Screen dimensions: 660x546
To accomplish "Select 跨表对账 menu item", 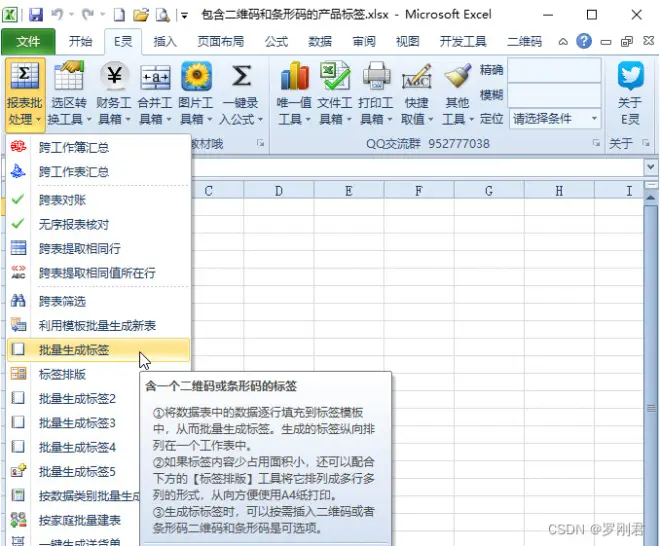I will point(98,200).
